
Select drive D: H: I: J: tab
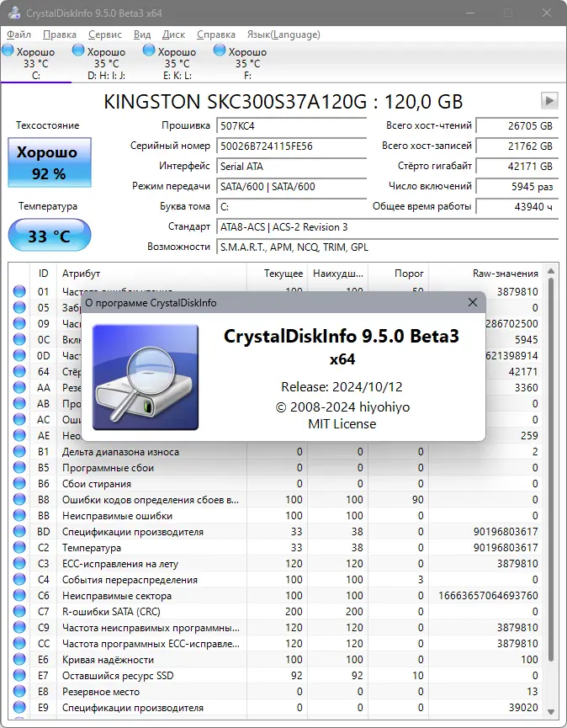tap(106, 62)
